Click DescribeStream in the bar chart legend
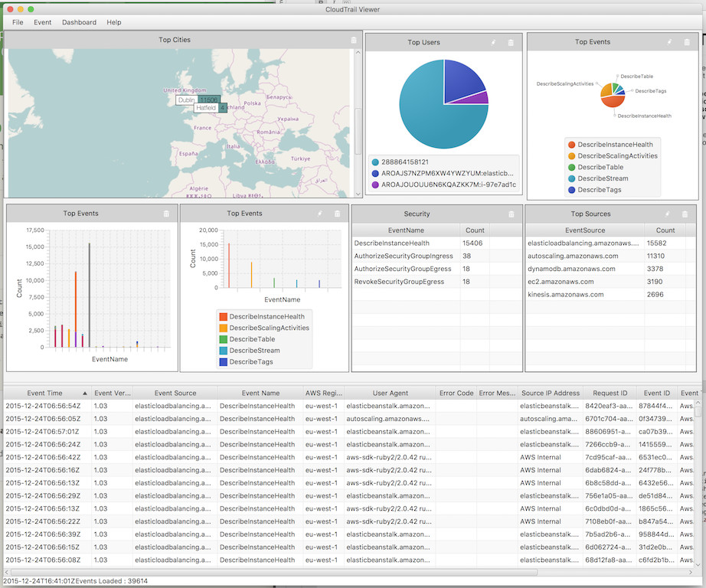Screen dimensions: 706x588 (x=250, y=351)
